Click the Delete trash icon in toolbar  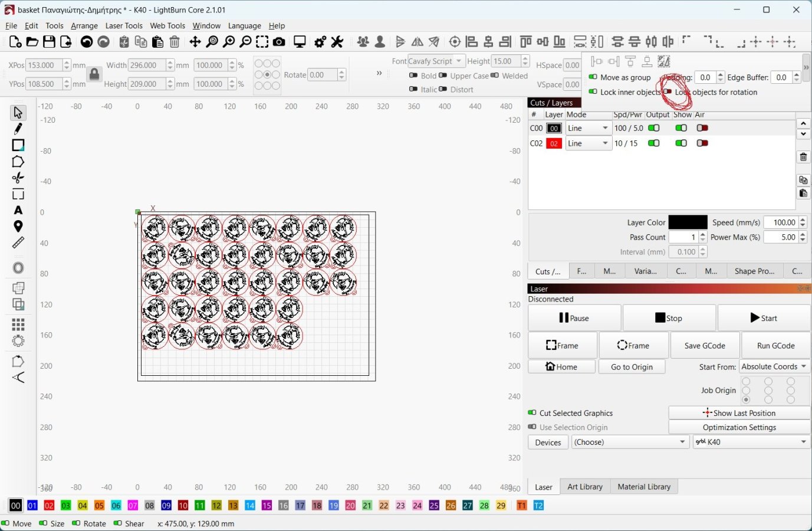[175, 42]
